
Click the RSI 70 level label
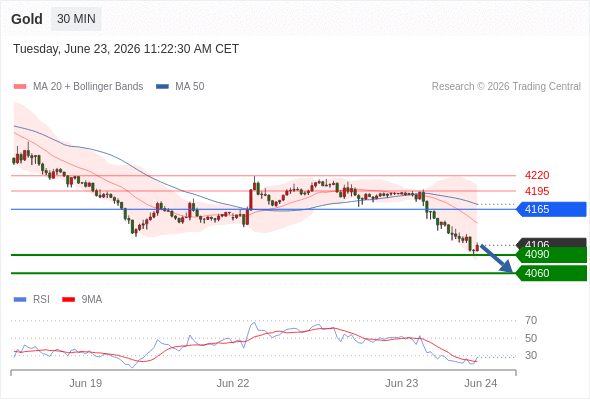531,321
